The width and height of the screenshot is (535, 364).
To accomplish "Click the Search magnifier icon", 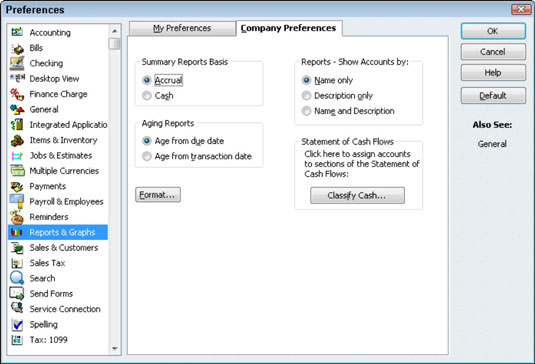I will 17,278.
